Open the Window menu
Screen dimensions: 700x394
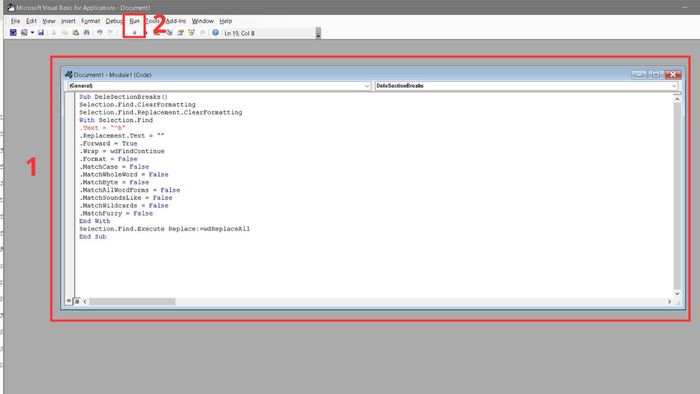[203, 21]
